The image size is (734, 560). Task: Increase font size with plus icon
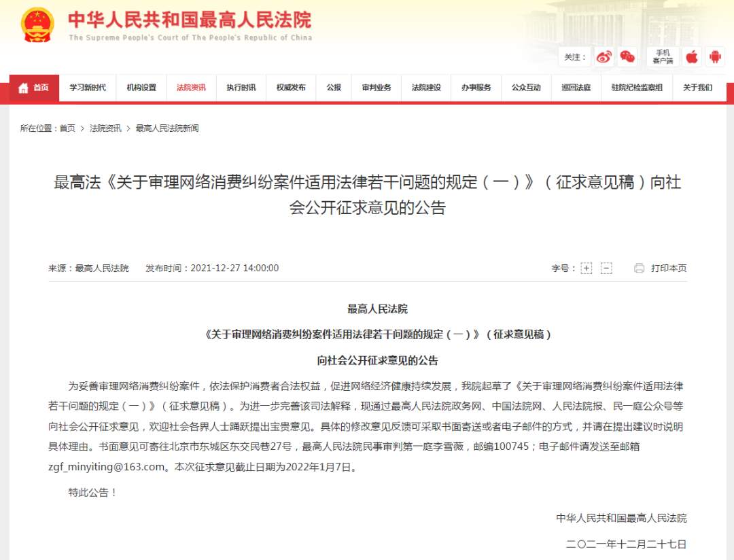point(586,268)
